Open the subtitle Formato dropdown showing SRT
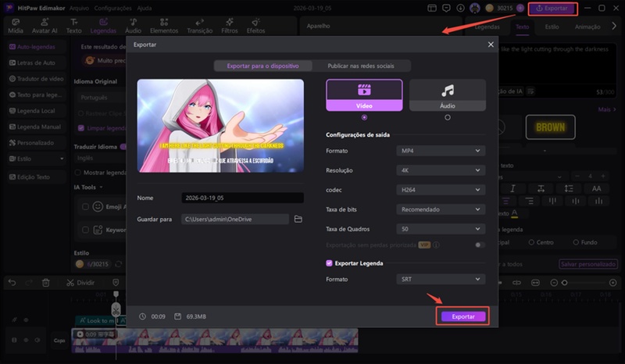625x364 pixels. (440, 279)
